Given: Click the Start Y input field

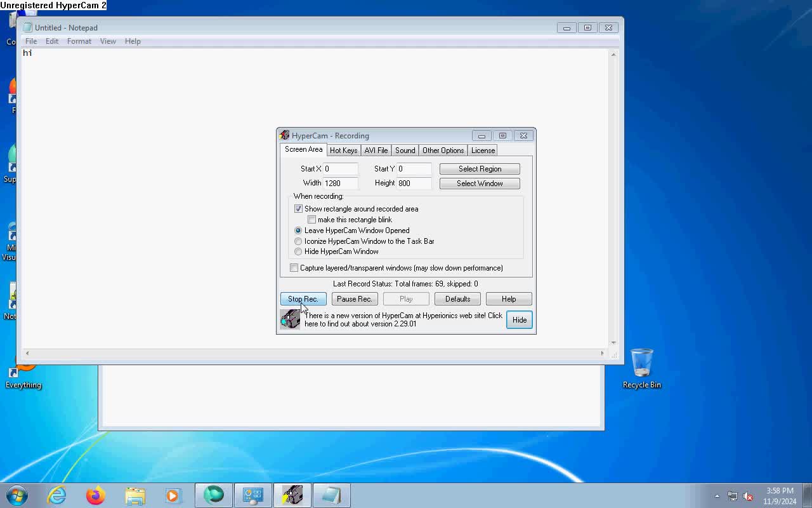Looking at the screenshot, I should (x=414, y=169).
